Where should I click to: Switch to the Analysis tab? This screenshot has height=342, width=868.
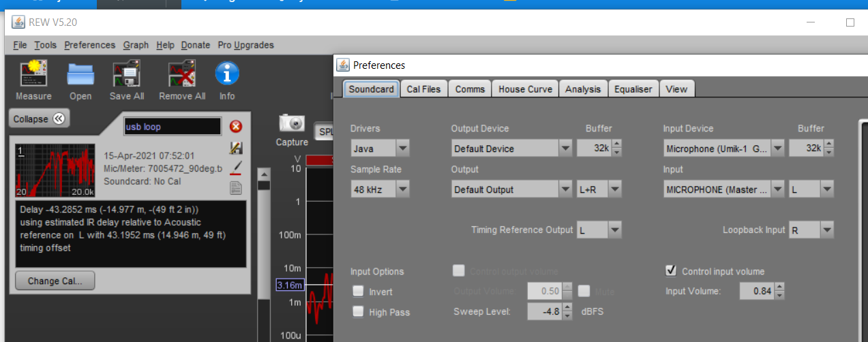583,89
